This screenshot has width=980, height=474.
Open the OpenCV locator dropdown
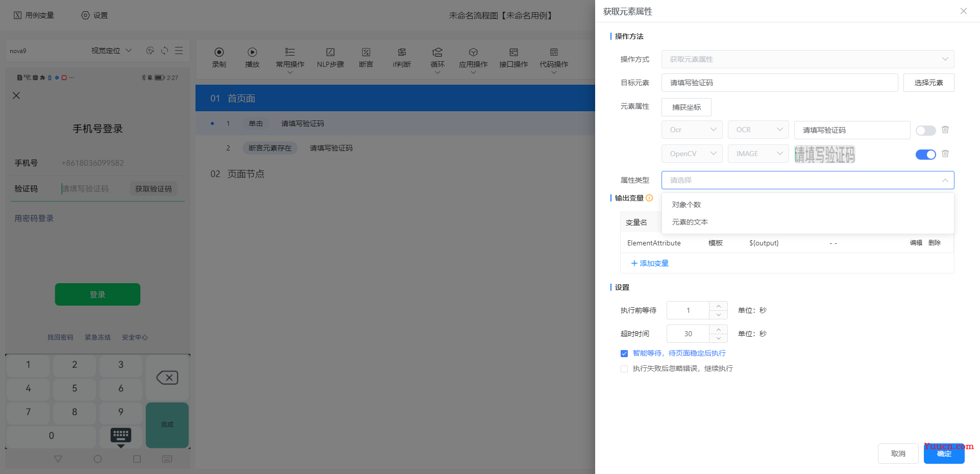[x=692, y=154]
